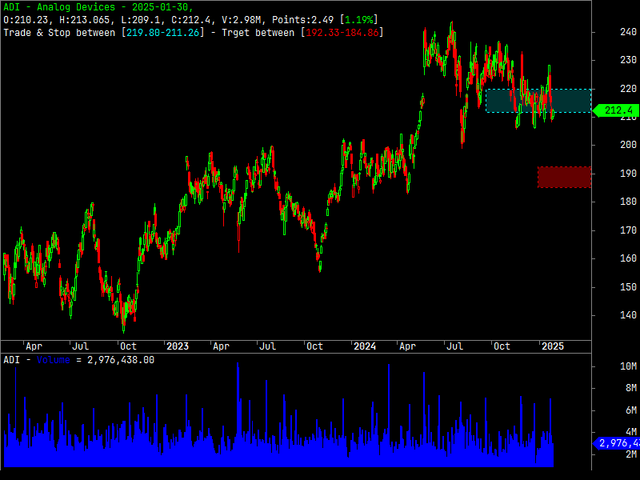Viewport: 640px width, 480px height.
Task: Select the teal trade and stop zone box
Action: point(538,100)
